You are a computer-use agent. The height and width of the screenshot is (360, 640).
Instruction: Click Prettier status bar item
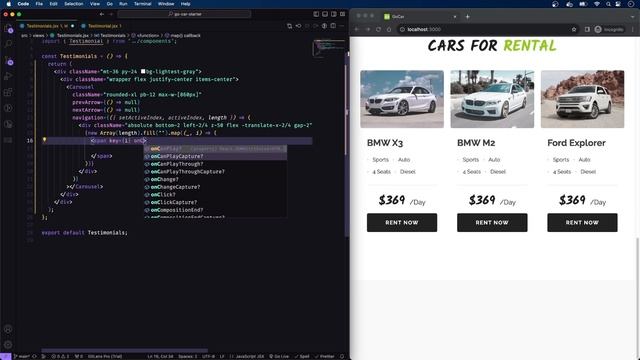(324, 356)
